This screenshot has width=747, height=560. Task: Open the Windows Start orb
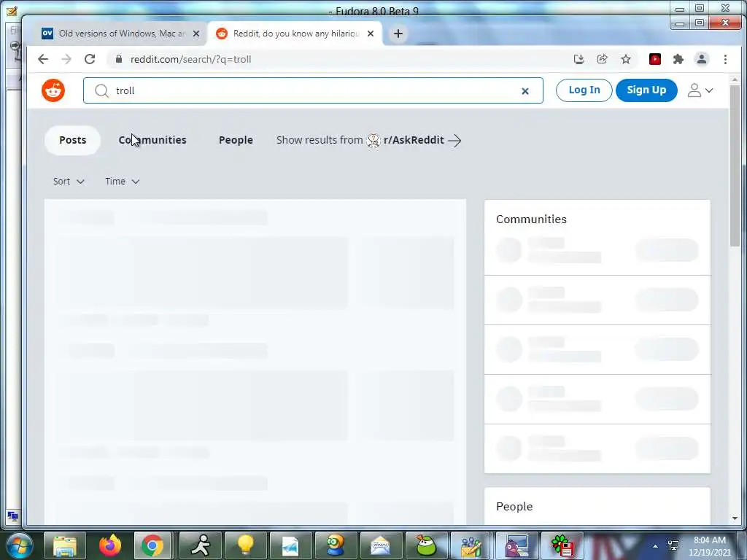18,545
